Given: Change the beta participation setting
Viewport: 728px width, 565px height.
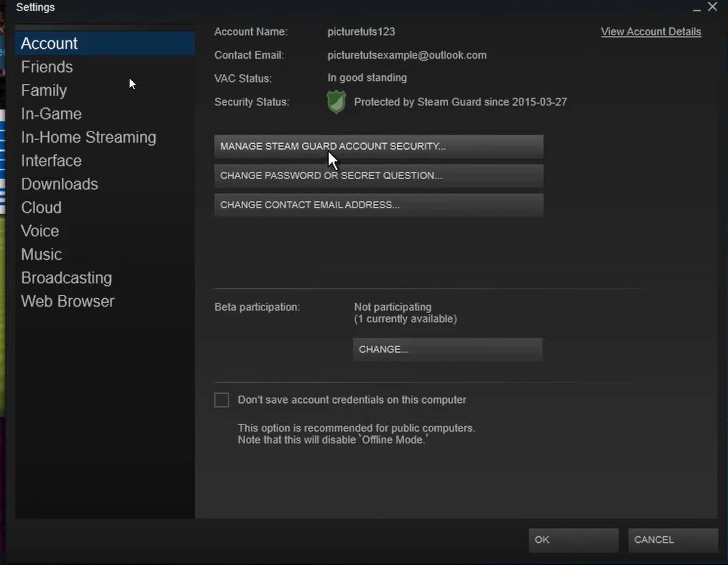Looking at the screenshot, I should click(x=447, y=350).
